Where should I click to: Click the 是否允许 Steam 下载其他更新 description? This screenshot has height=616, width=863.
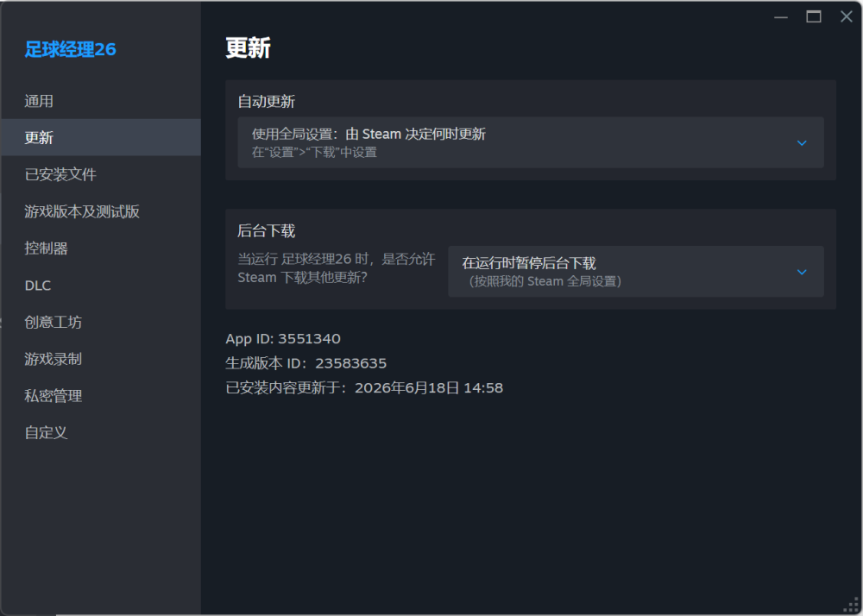pyautogui.click(x=337, y=267)
